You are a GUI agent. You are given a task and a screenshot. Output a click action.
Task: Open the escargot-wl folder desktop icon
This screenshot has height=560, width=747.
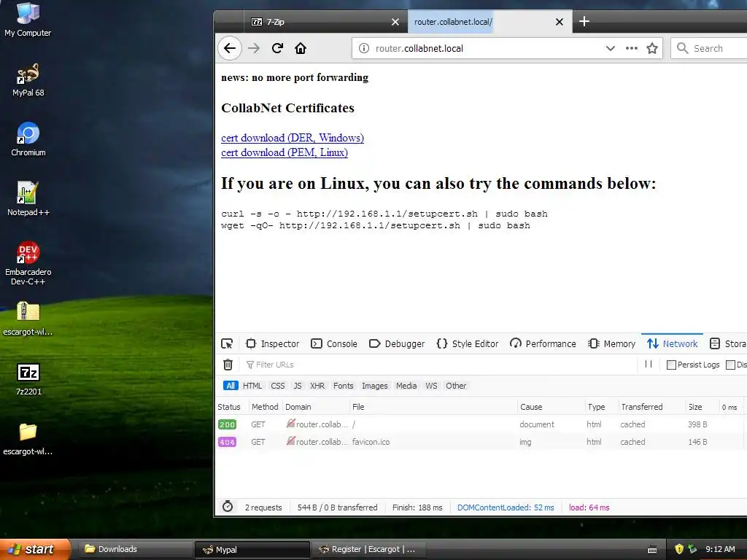(28, 438)
